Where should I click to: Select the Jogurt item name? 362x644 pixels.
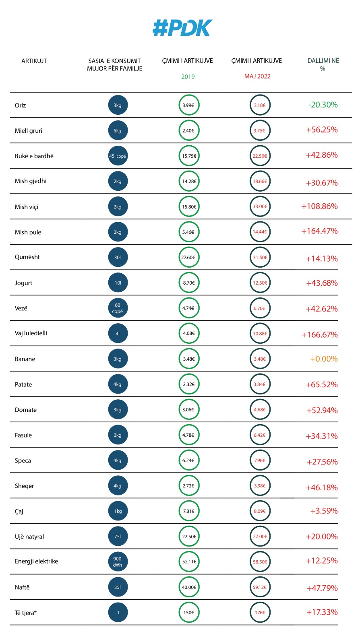(24, 283)
